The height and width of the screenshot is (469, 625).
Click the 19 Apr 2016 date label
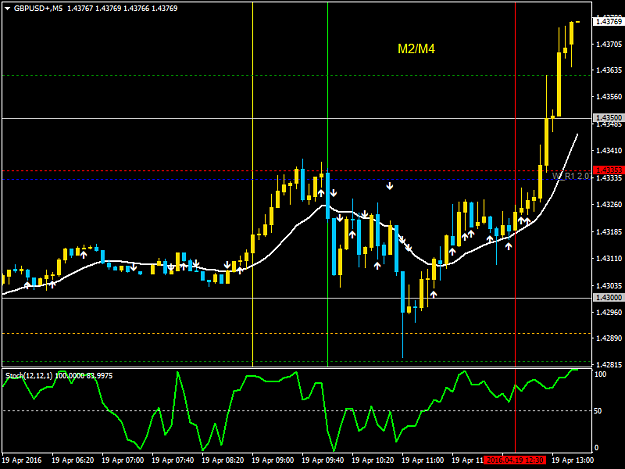pos(22,460)
